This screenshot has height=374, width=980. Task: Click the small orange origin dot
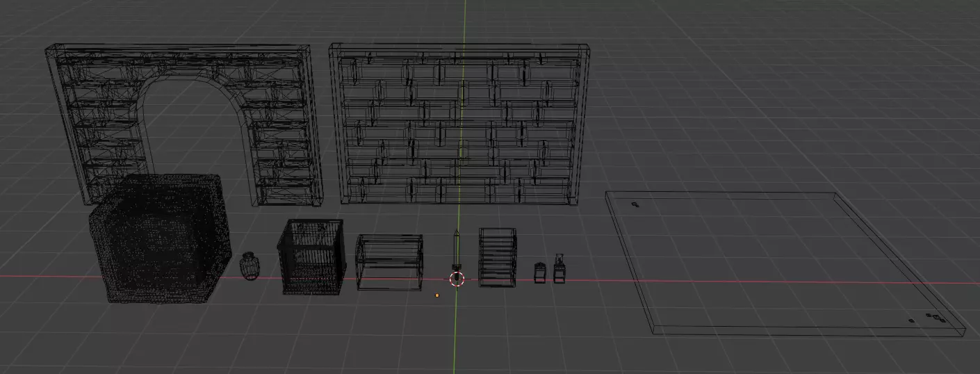437,295
